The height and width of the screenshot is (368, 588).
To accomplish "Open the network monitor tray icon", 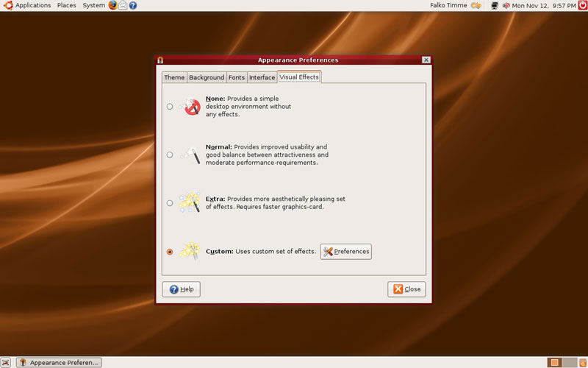I will tap(495, 5).
